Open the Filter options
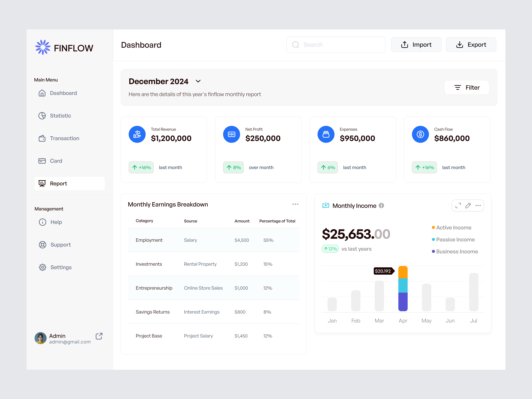The height and width of the screenshot is (399, 532). click(x=466, y=88)
